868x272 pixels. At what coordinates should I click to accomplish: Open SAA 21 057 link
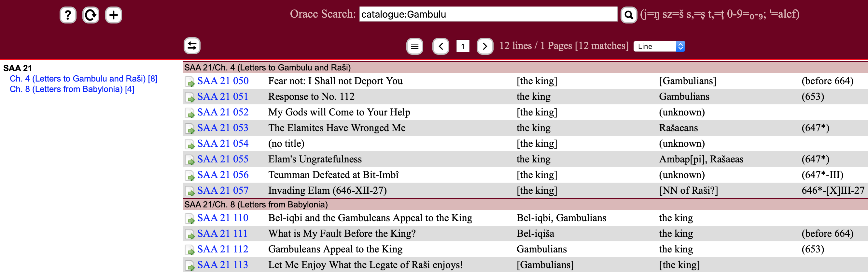[x=223, y=190]
